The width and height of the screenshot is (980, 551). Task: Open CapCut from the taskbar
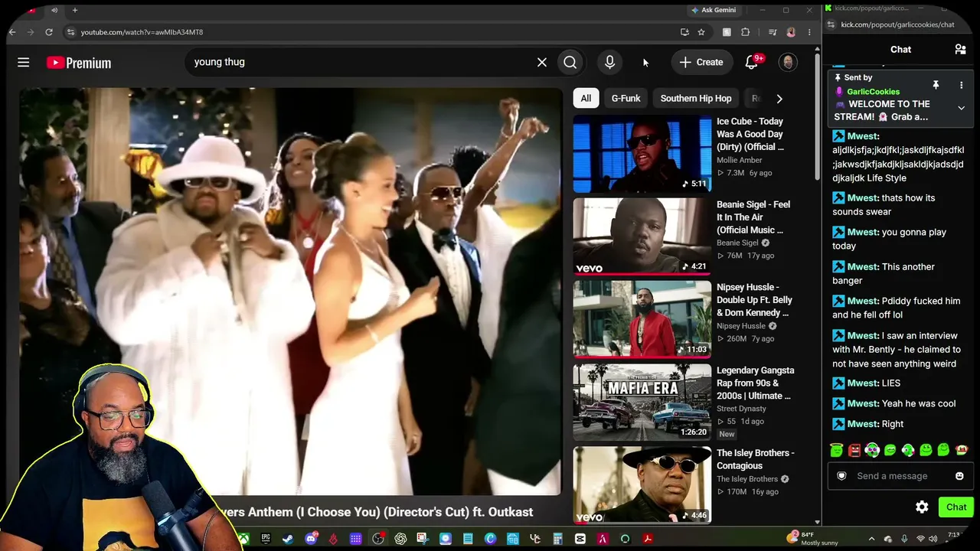(580, 539)
